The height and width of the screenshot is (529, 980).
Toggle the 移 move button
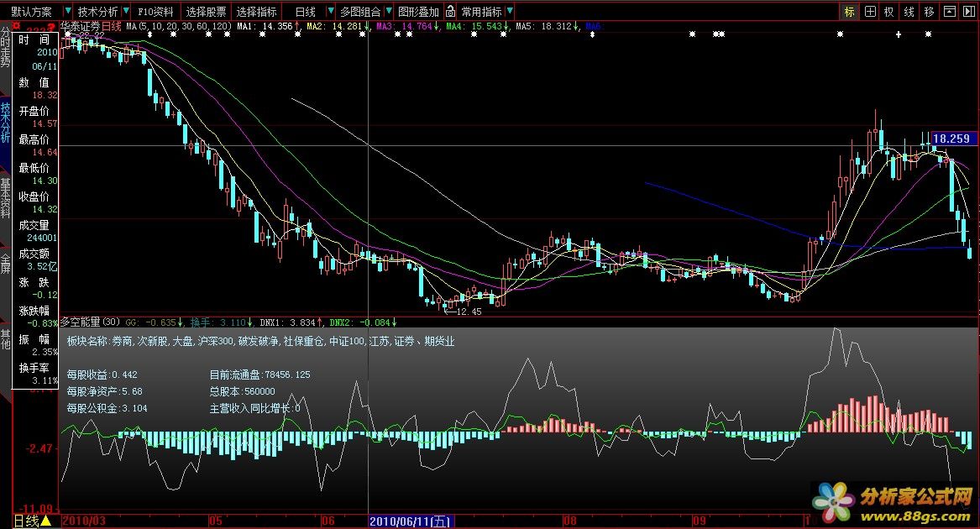pos(930,12)
